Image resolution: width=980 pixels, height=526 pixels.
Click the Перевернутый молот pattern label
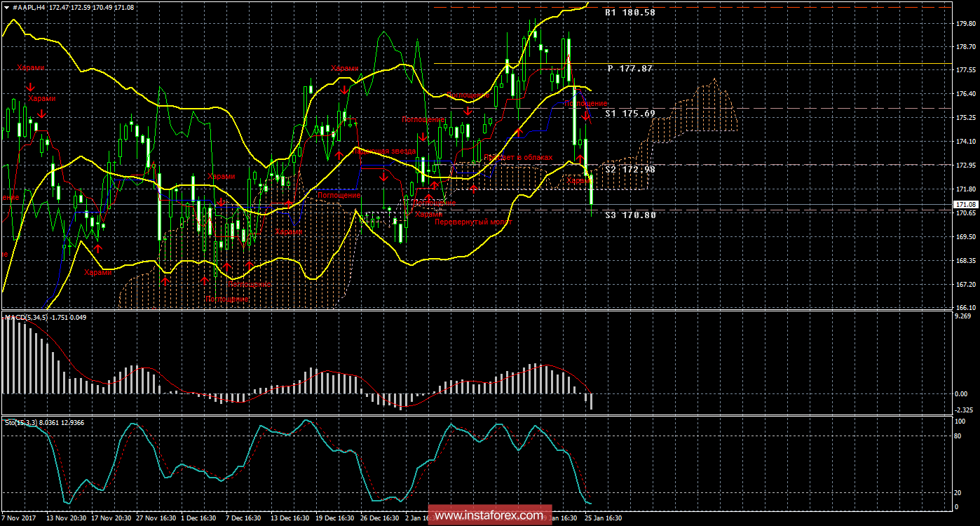coord(473,222)
